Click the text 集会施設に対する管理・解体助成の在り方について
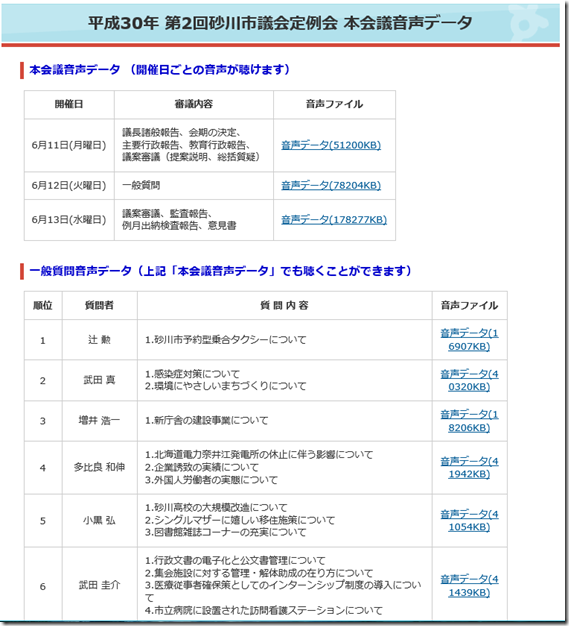This screenshot has height=626, width=569. point(264,573)
